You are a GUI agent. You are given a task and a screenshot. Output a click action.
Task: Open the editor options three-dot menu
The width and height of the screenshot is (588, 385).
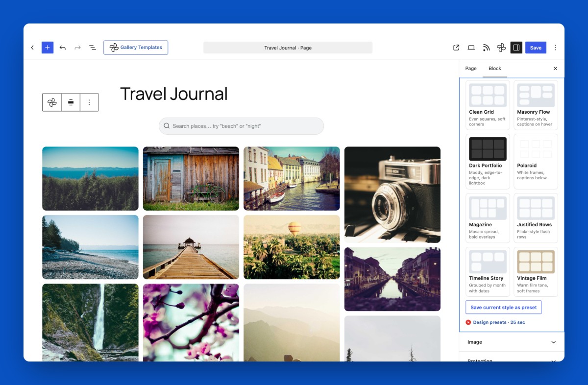pos(555,48)
